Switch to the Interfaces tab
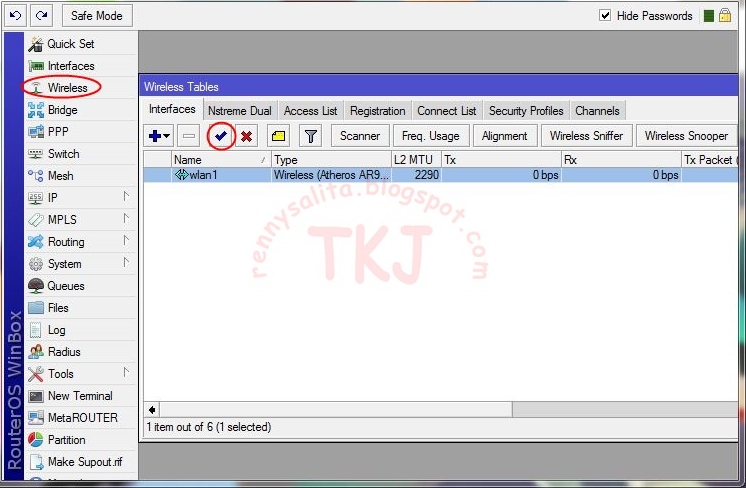Viewport: 746px width, 488px height. click(172, 109)
